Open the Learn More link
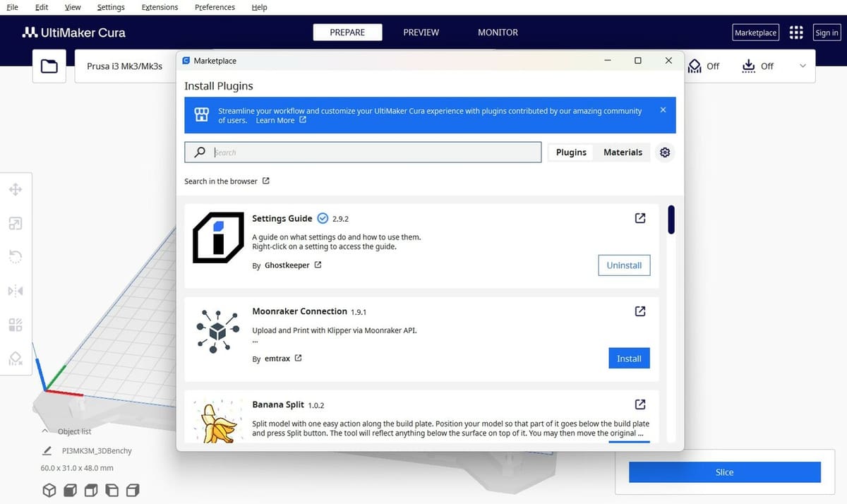Image resolution: width=847 pixels, height=504 pixels. tap(281, 121)
